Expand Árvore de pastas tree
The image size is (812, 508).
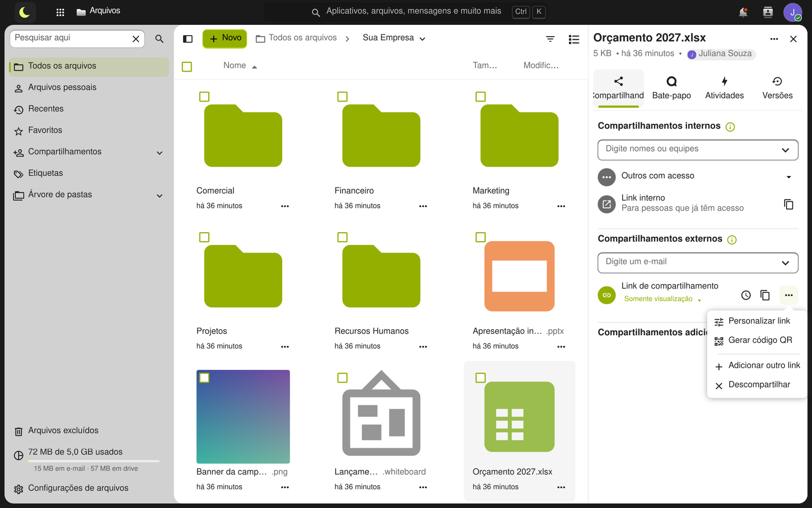point(159,196)
